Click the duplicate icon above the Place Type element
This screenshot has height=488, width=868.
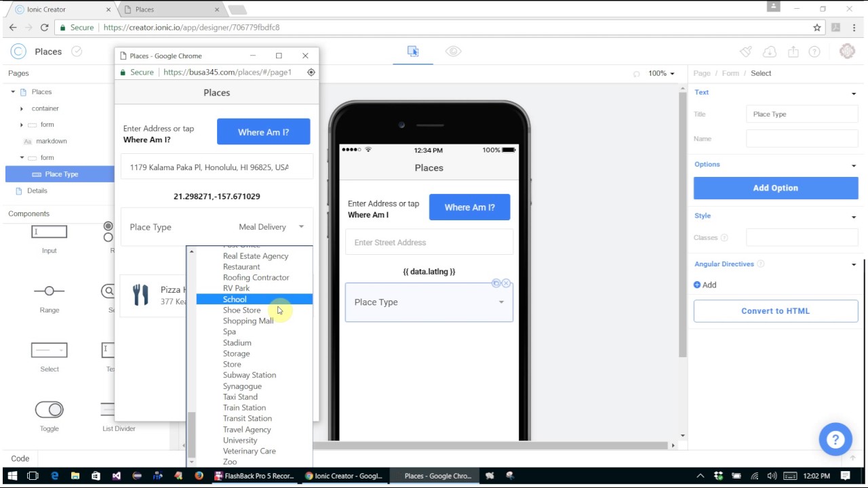coord(496,283)
